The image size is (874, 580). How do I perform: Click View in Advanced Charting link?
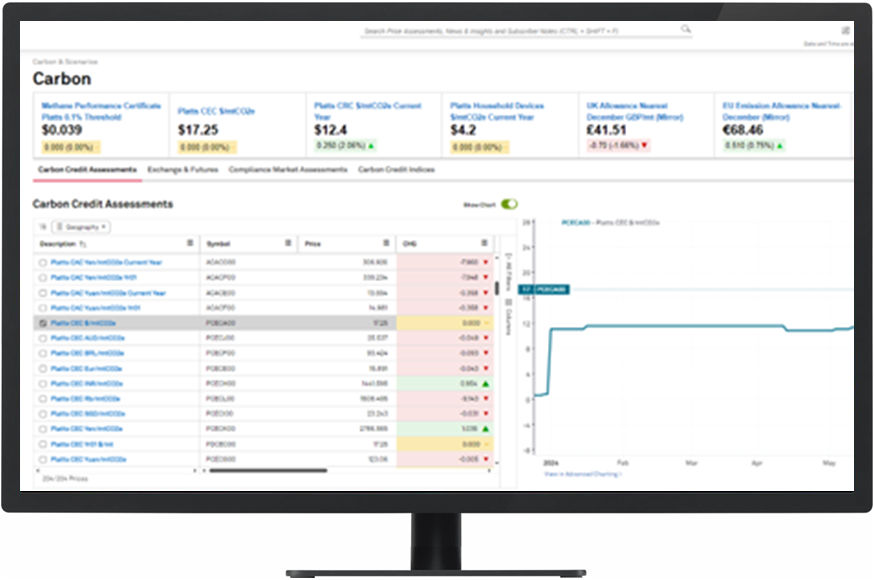coord(583,474)
